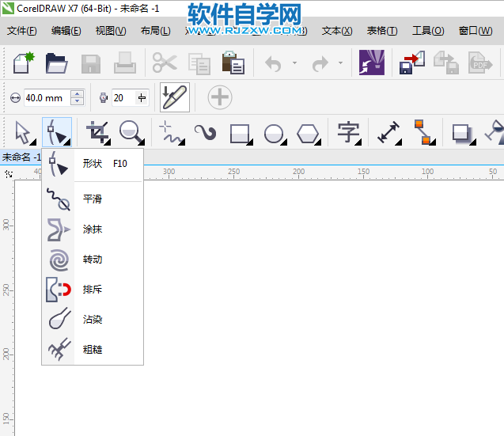This screenshot has width=504, height=436.
Task: Open a file with the folder icon
Action: point(56,63)
